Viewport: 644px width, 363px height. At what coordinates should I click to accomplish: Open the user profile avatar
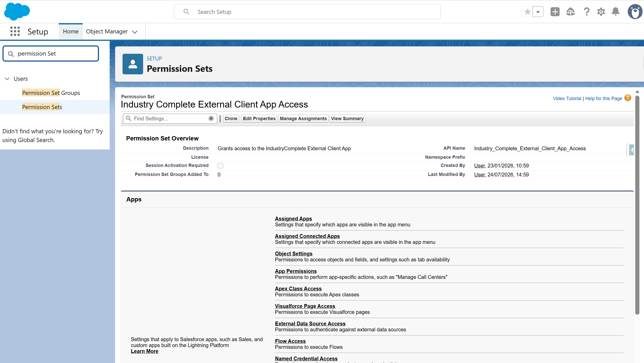[635, 12]
